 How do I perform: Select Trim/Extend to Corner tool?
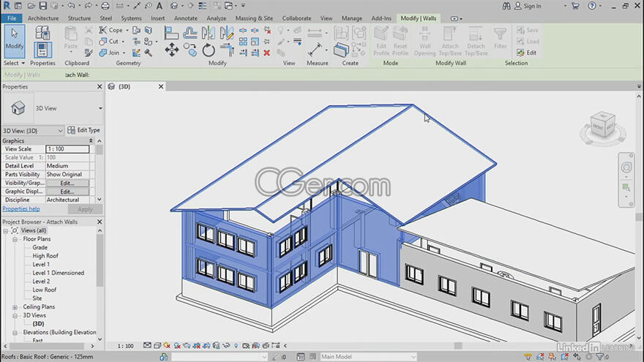pyautogui.click(x=226, y=50)
